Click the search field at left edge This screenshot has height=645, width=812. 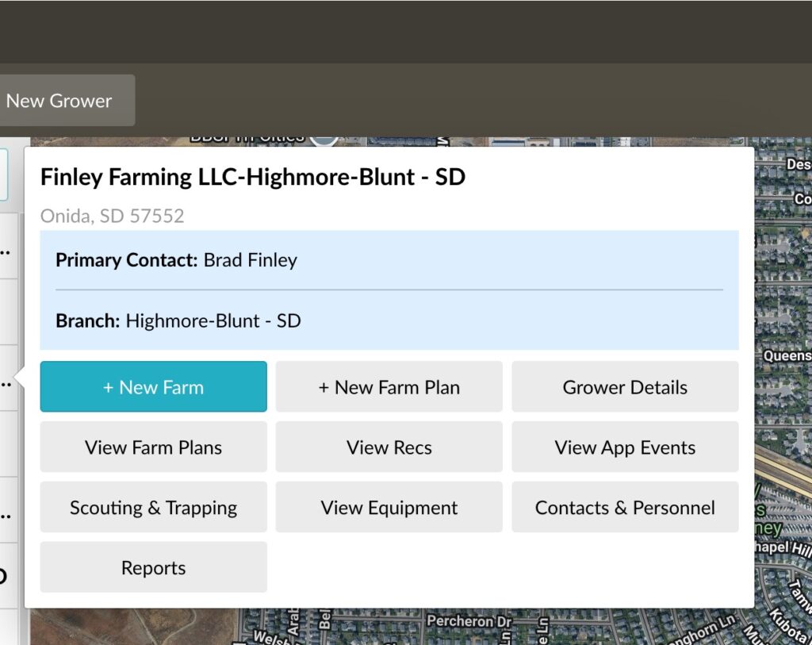4,175
